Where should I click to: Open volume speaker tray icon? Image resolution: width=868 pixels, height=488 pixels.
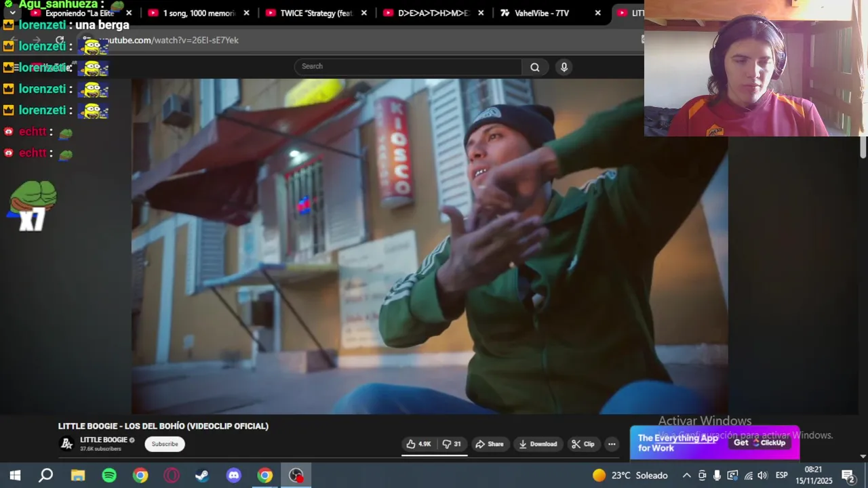pos(762,475)
